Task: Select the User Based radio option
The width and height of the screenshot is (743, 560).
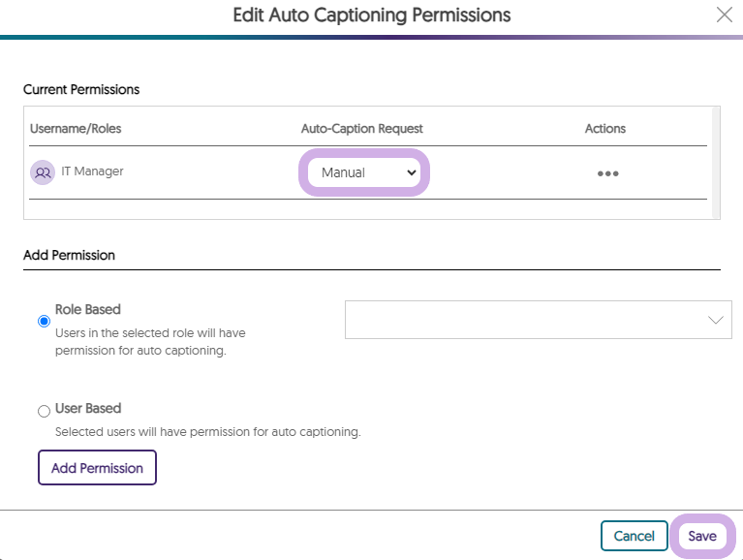Action: coord(44,411)
